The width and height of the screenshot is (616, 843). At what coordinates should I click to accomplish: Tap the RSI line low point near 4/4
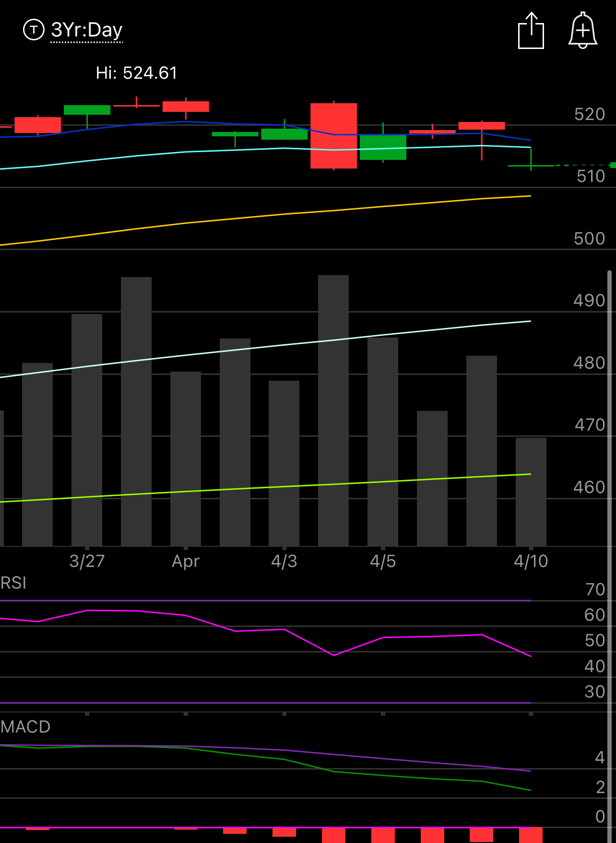tap(334, 655)
